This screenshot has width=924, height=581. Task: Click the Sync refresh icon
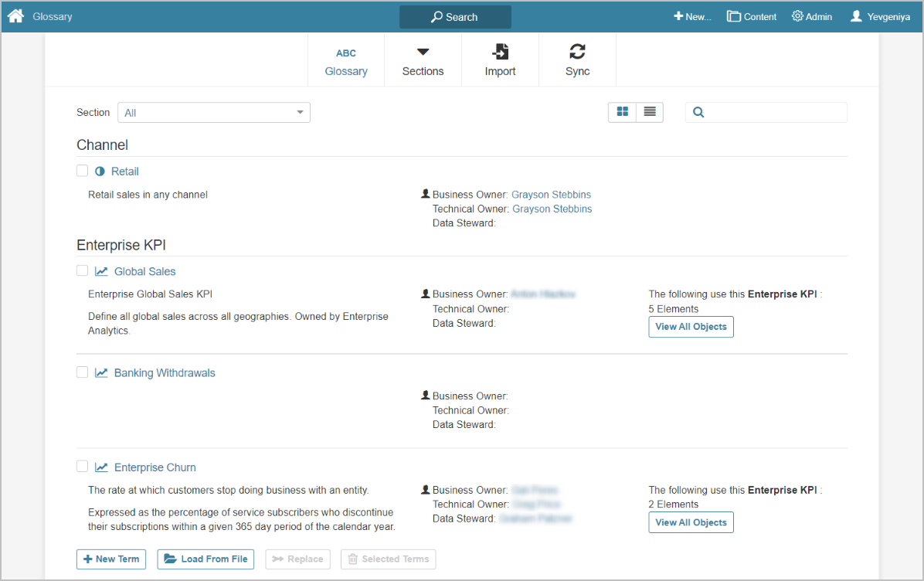tap(577, 52)
